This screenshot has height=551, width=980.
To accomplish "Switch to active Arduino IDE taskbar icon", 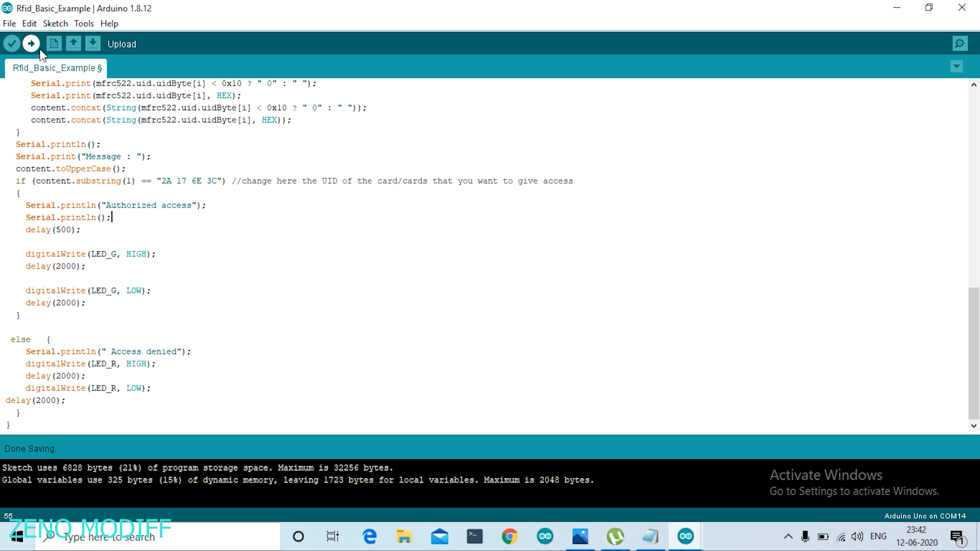I will (x=685, y=537).
